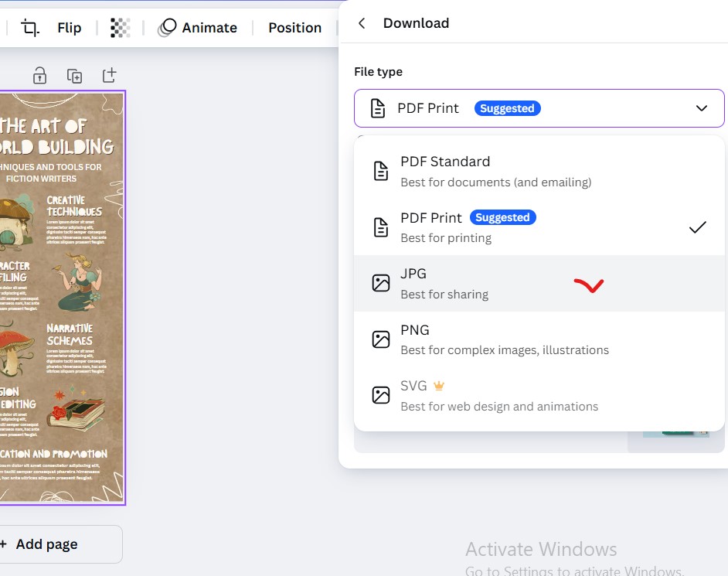Select the World Building poster page
728x576 pixels.
[62, 298]
